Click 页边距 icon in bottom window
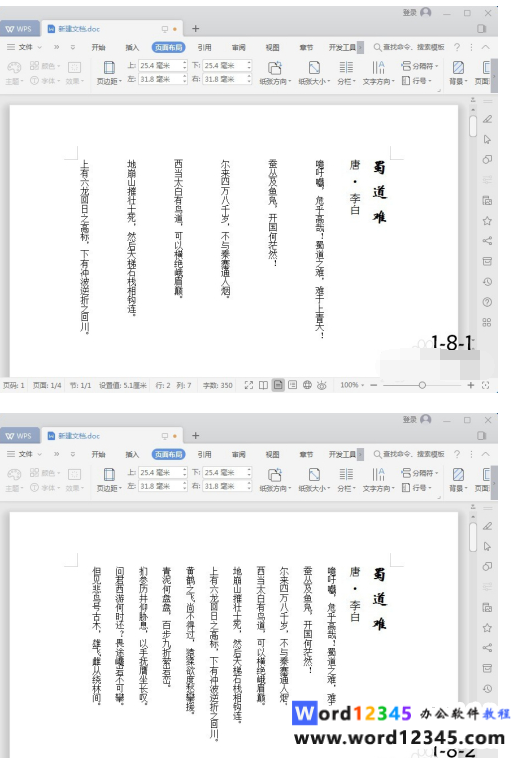This screenshot has height=758, width=515. (109, 474)
